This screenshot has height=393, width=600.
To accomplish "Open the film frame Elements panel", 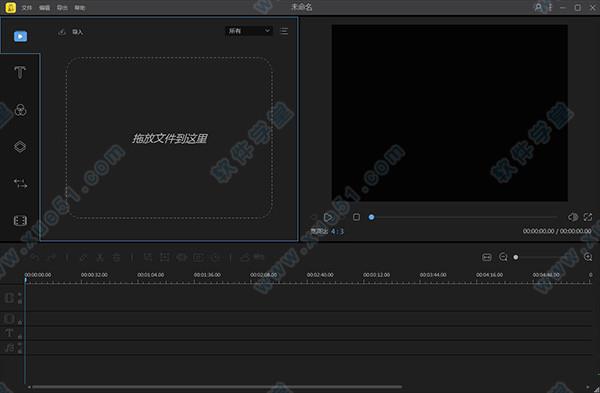I will [x=20, y=220].
